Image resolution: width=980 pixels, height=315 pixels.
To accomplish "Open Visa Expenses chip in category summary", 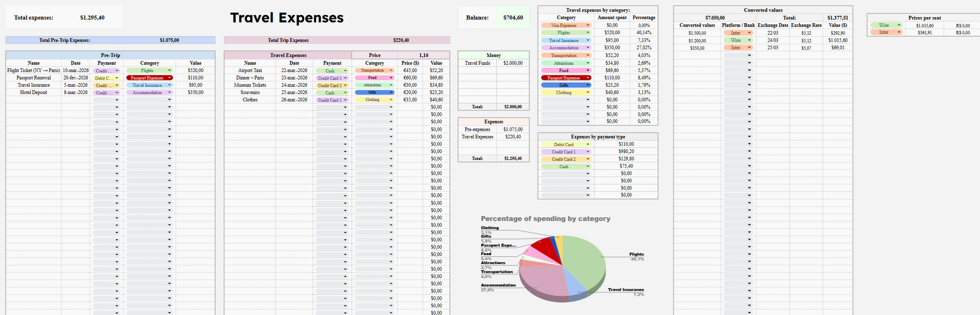I will [x=566, y=25].
